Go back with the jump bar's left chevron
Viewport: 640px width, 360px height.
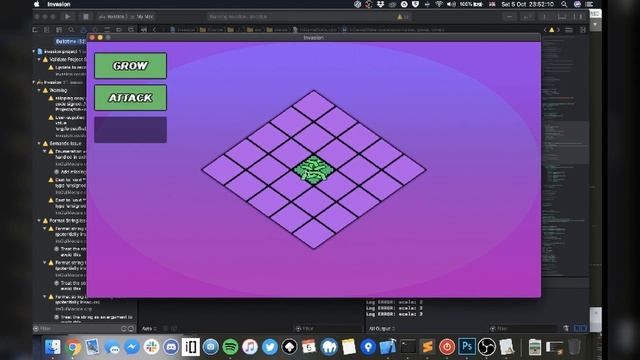(154, 30)
